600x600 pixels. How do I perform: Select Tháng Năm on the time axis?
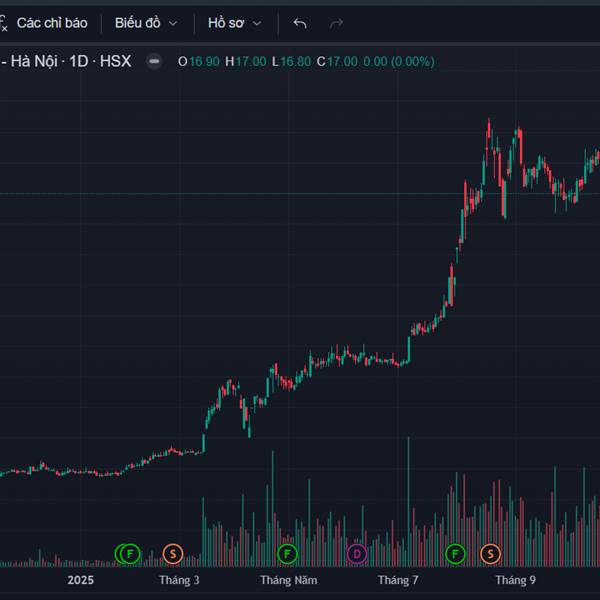click(x=289, y=580)
